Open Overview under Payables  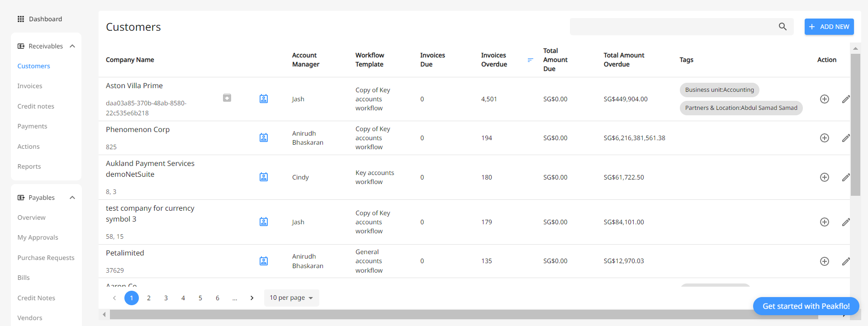click(x=32, y=217)
